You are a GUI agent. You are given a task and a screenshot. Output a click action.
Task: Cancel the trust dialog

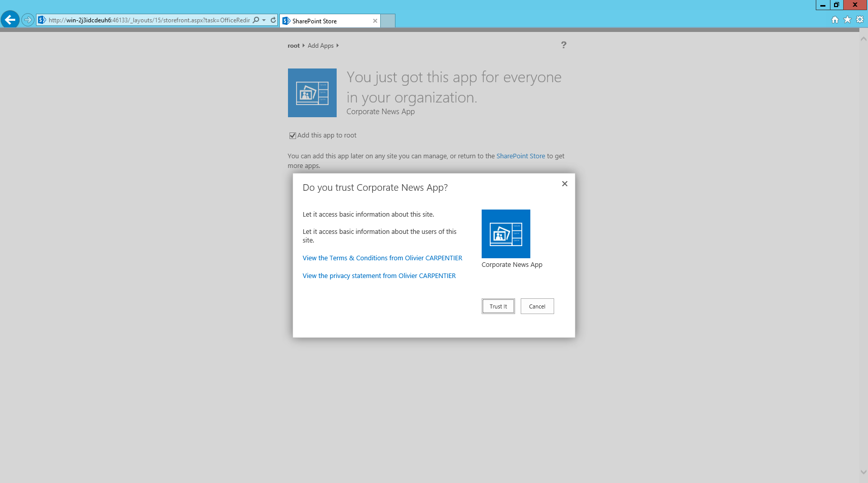(537, 306)
